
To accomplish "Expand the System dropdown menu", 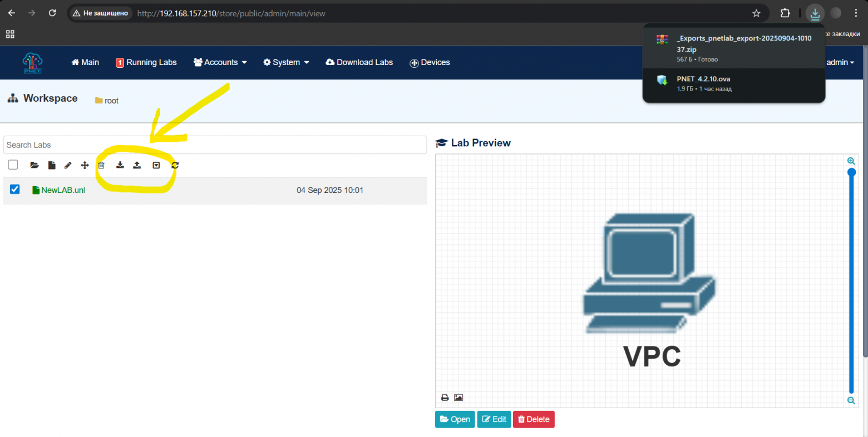I will pos(286,62).
